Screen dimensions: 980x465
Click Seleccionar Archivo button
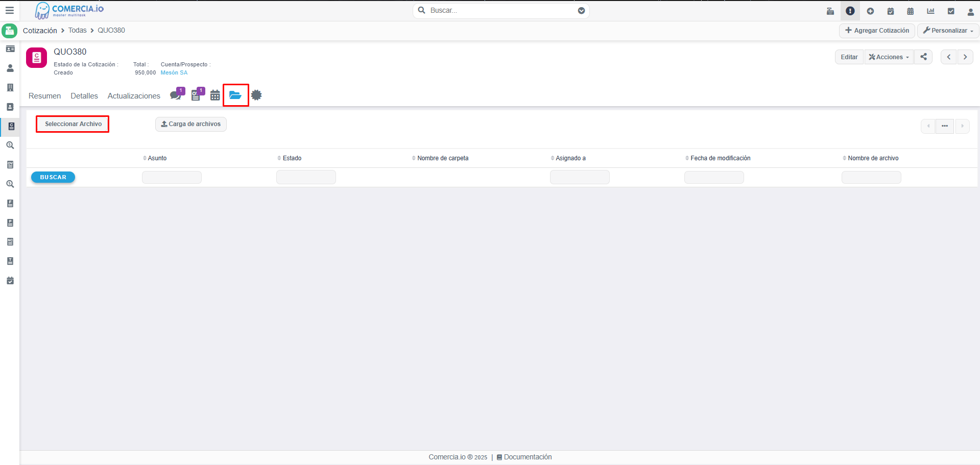pyautogui.click(x=73, y=124)
